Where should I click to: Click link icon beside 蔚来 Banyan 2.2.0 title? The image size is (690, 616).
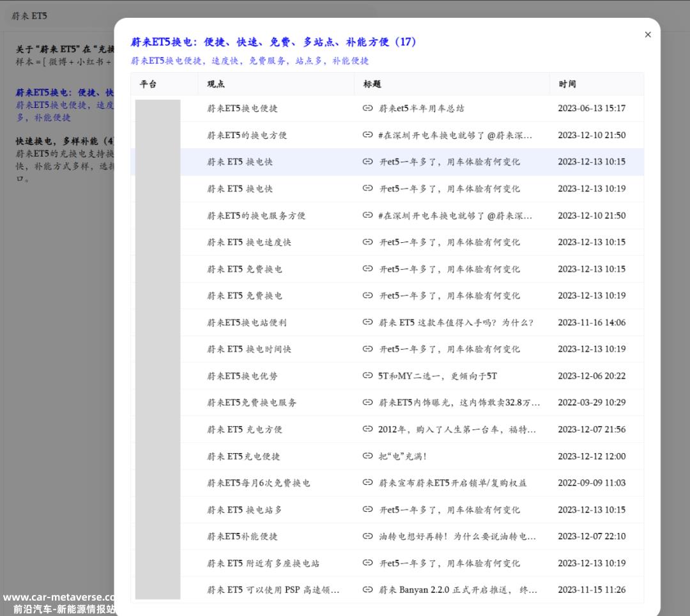367,590
